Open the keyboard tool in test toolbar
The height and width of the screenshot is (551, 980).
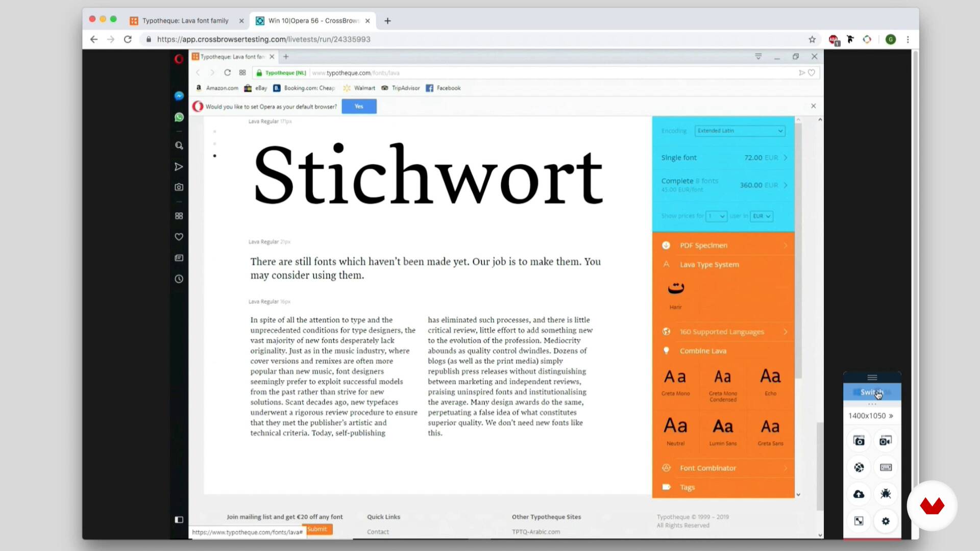[x=886, y=467]
